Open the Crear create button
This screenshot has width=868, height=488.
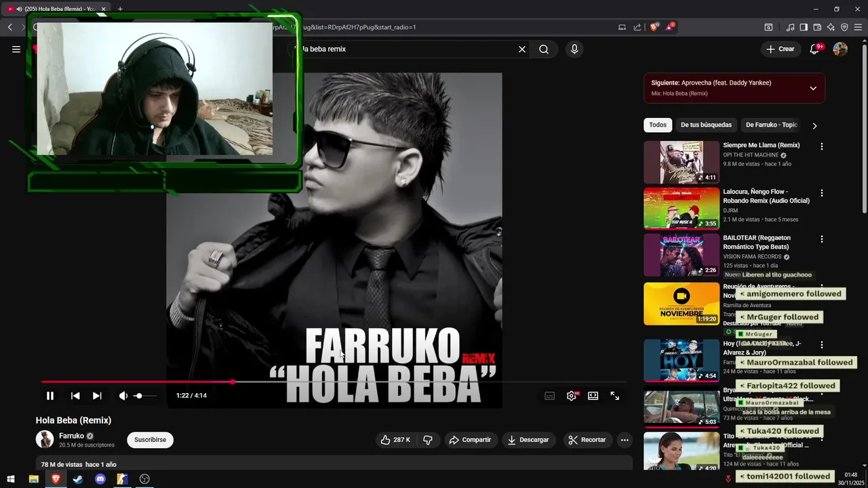781,49
